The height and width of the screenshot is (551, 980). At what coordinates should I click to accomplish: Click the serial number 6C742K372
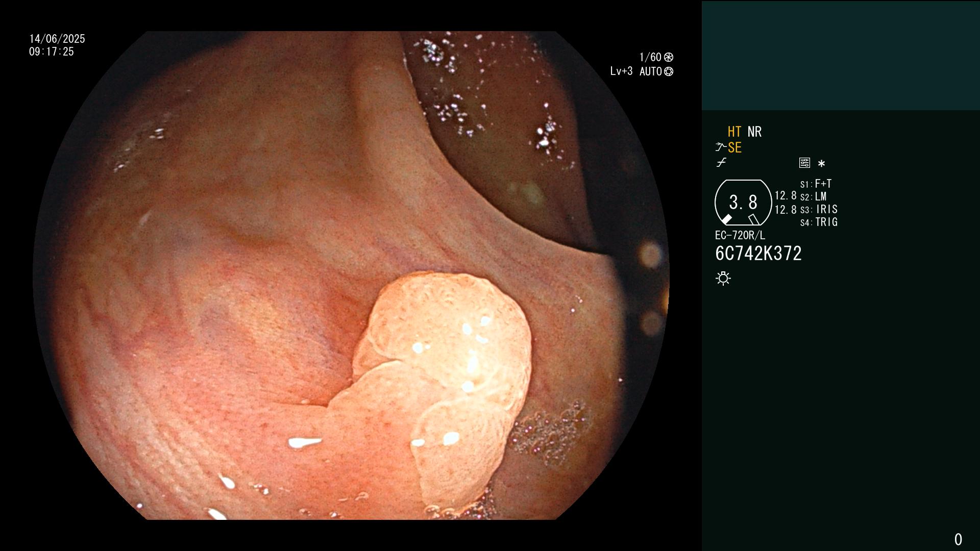pyautogui.click(x=758, y=254)
